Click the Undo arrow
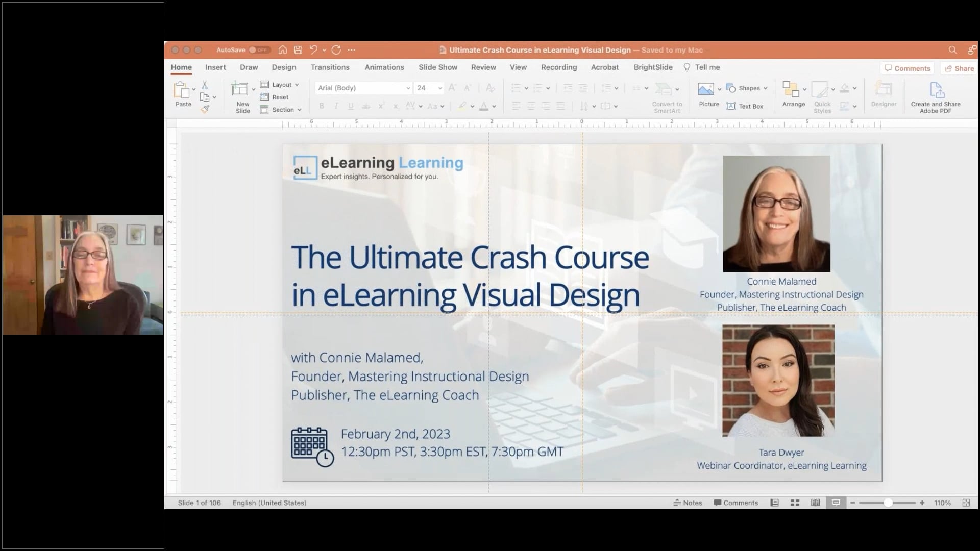Screen dimensions: 980x551 [314, 49]
